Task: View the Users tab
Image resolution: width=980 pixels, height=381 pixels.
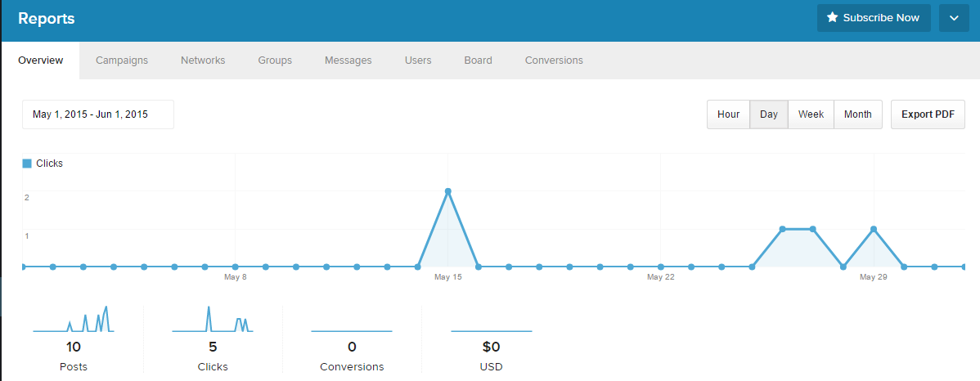Action: coord(418,61)
